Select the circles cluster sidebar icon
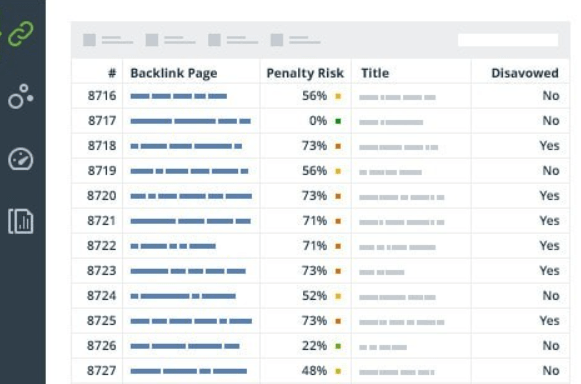 click(21, 96)
